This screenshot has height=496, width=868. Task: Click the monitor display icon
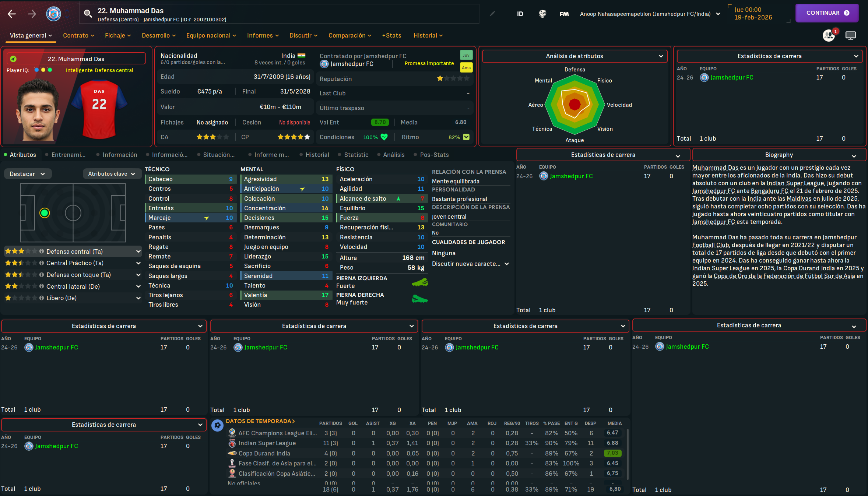851,35
